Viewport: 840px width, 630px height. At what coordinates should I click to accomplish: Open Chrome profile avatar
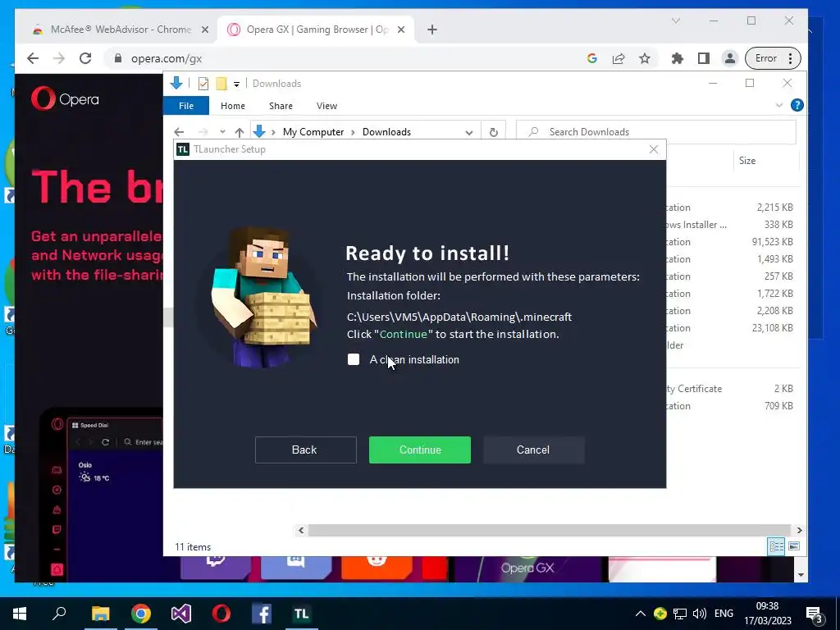point(729,58)
